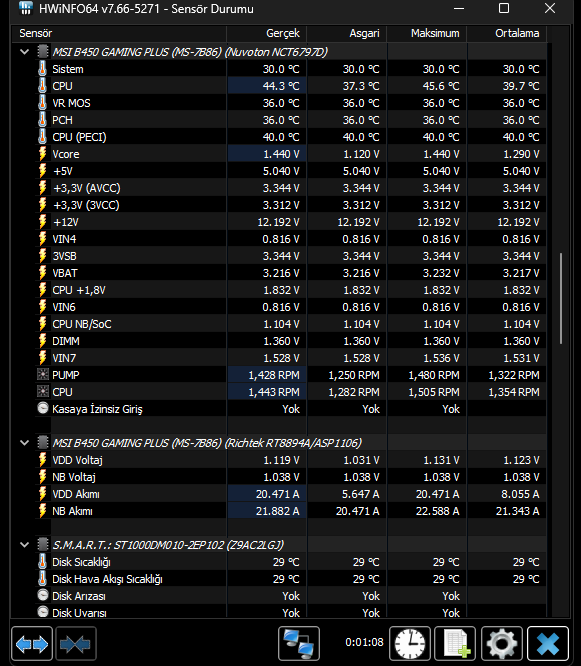
Task: Click the Sensör column header
Action: 119,33
